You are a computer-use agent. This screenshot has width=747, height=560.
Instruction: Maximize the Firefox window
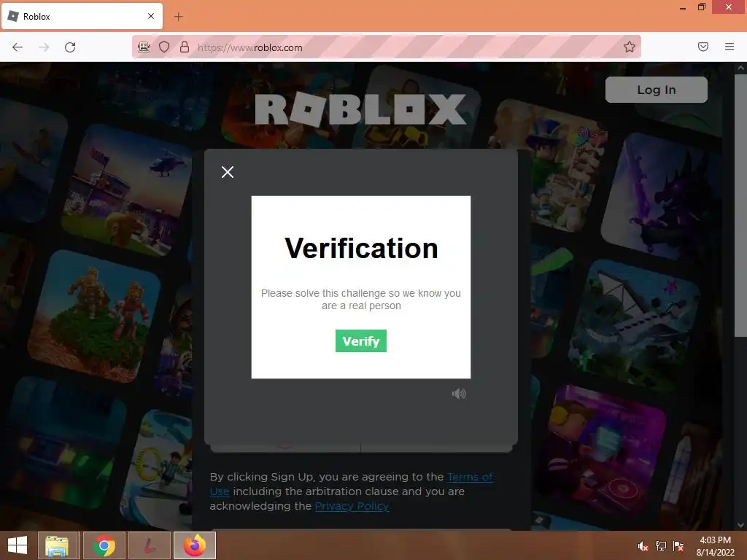click(x=701, y=7)
